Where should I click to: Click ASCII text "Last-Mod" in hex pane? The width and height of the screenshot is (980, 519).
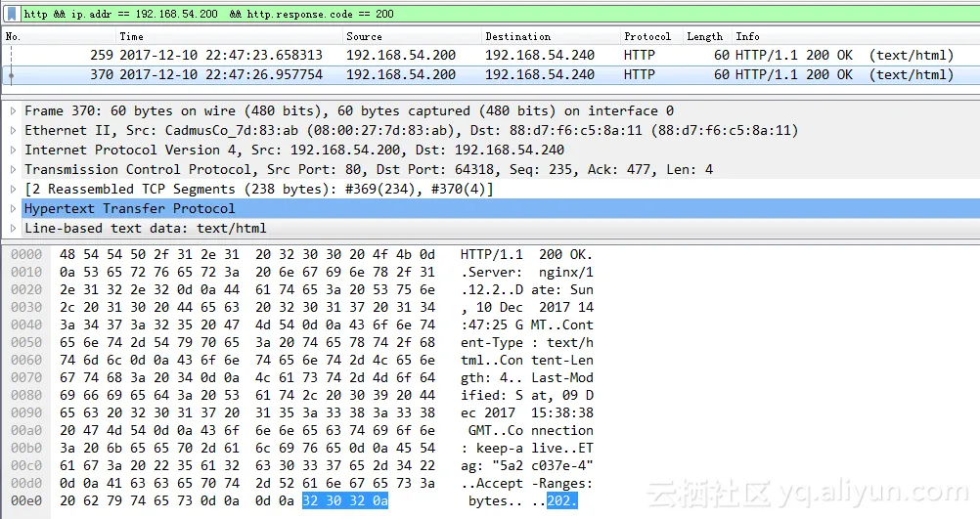[x=562, y=378]
